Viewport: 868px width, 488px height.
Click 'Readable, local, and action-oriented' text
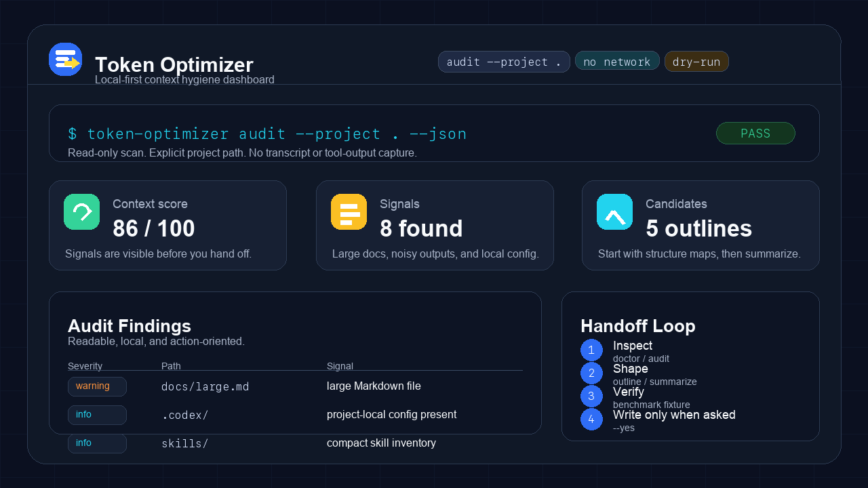click(x=156, y=342)
